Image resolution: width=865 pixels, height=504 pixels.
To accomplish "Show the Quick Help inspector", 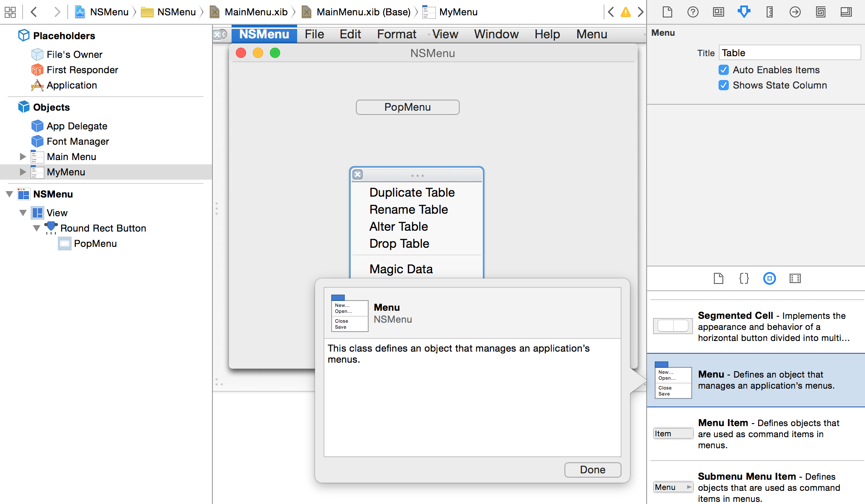I will point(693,12).
